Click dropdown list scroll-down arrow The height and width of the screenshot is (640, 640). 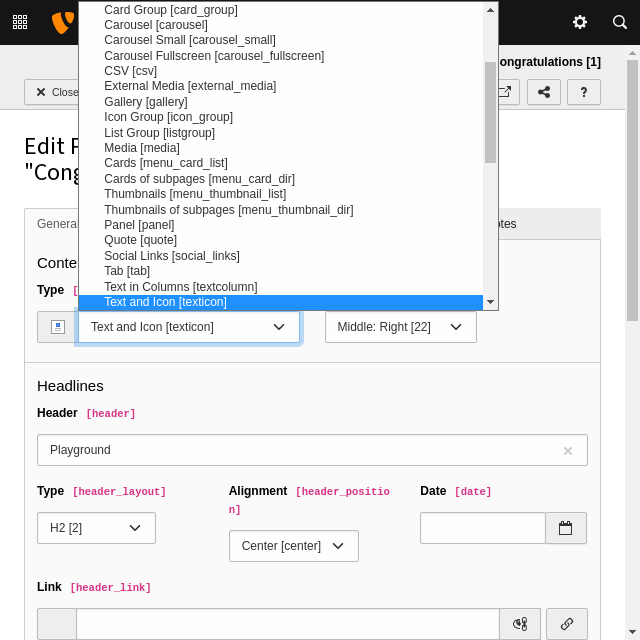tap(490, 302)
